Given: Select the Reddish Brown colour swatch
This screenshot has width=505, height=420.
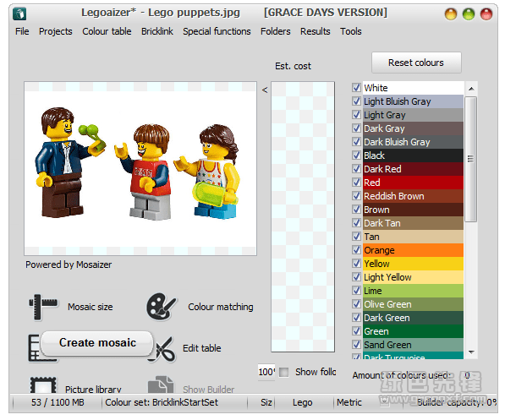Looking at the screenshot, I should click(413, 196).
